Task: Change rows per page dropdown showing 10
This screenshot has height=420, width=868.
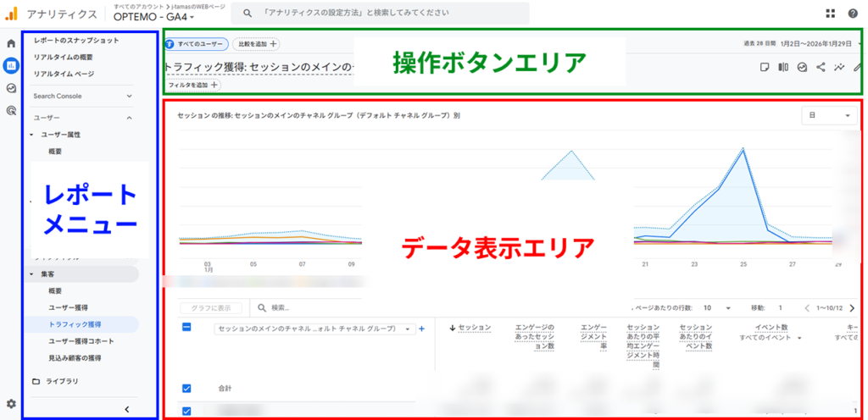Action: coord(717,308)
